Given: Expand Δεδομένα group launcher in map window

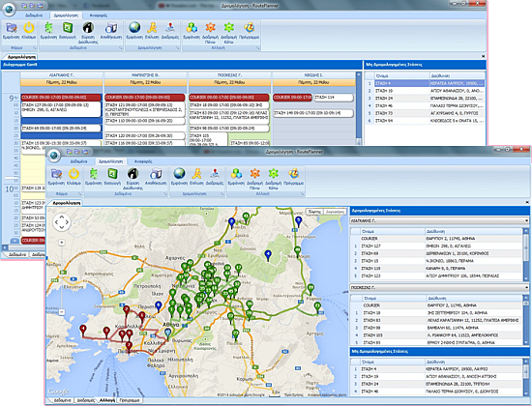Looking at the screenshot, I should pos(165,194).
